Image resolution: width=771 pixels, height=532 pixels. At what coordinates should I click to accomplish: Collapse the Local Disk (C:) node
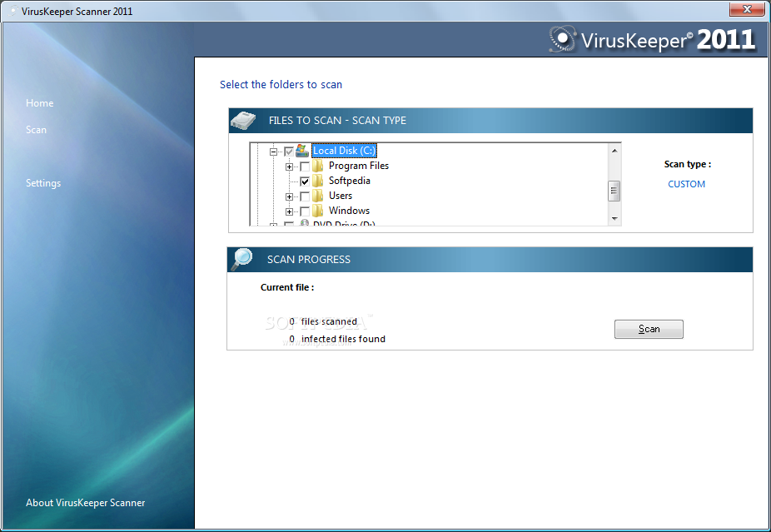click(273, 152)
